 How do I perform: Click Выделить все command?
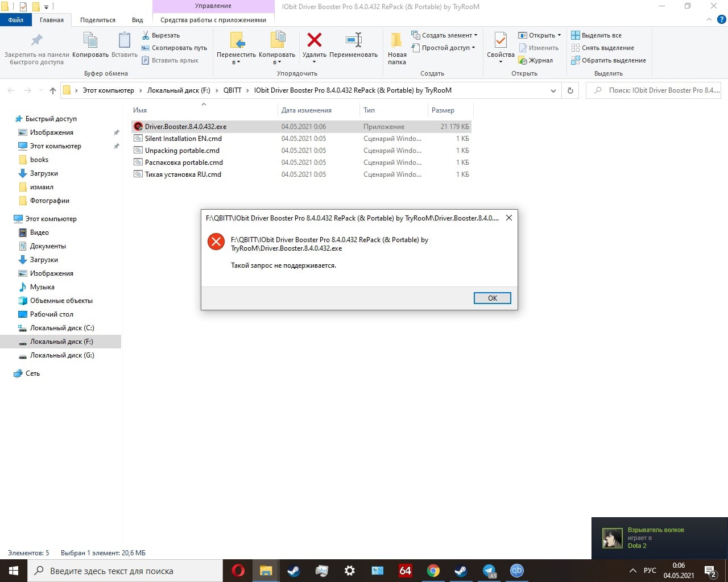596,35
